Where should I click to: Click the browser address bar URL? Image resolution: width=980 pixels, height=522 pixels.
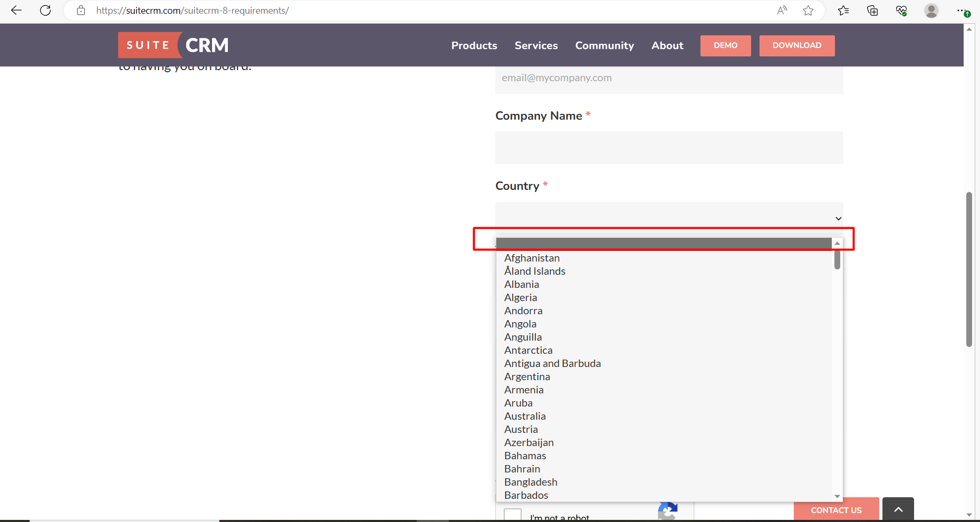pos(193,11)
